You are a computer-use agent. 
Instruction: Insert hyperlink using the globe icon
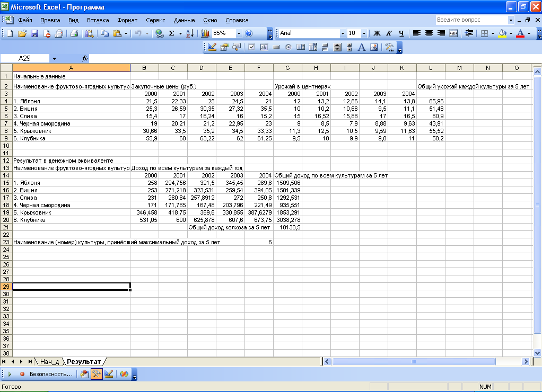[159, 33]
